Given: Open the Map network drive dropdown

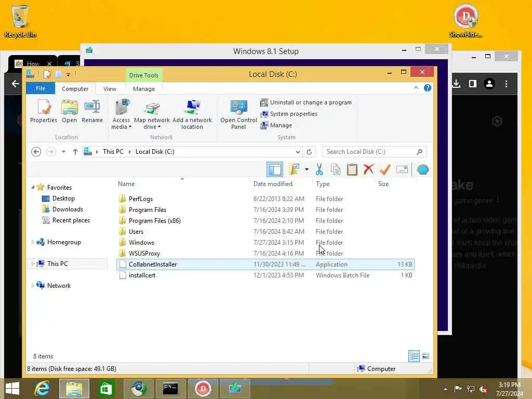Looking at the screenshot, I should coord(152,115).
